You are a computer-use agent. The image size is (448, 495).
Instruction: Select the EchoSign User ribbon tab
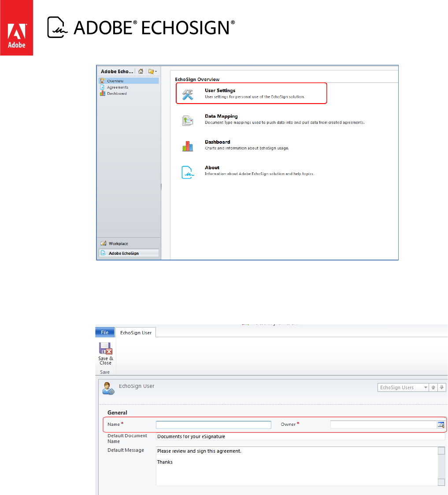(136, 333)
